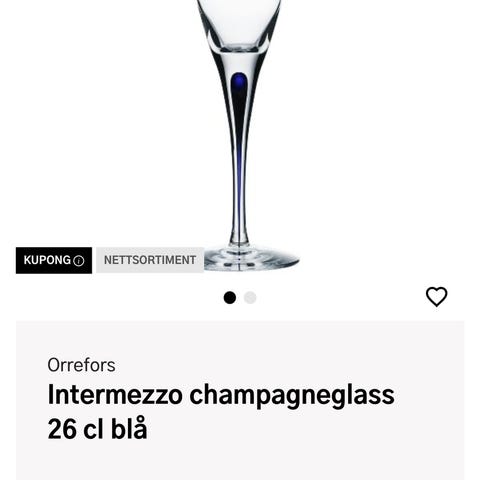Click the 'KUPONG' text inside black tag
Viewport: 480px width, 480px height.
(47, 260)
